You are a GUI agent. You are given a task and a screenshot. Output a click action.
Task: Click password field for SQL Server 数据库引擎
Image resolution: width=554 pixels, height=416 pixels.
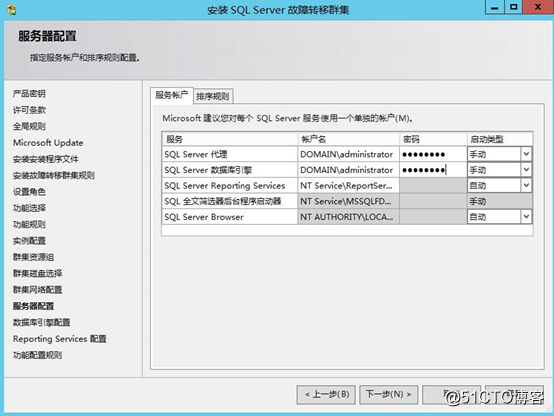point(433,170)
